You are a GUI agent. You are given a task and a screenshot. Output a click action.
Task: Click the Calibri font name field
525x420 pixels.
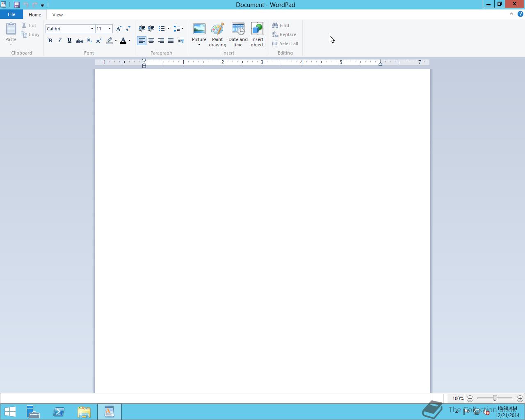[68, 29]
